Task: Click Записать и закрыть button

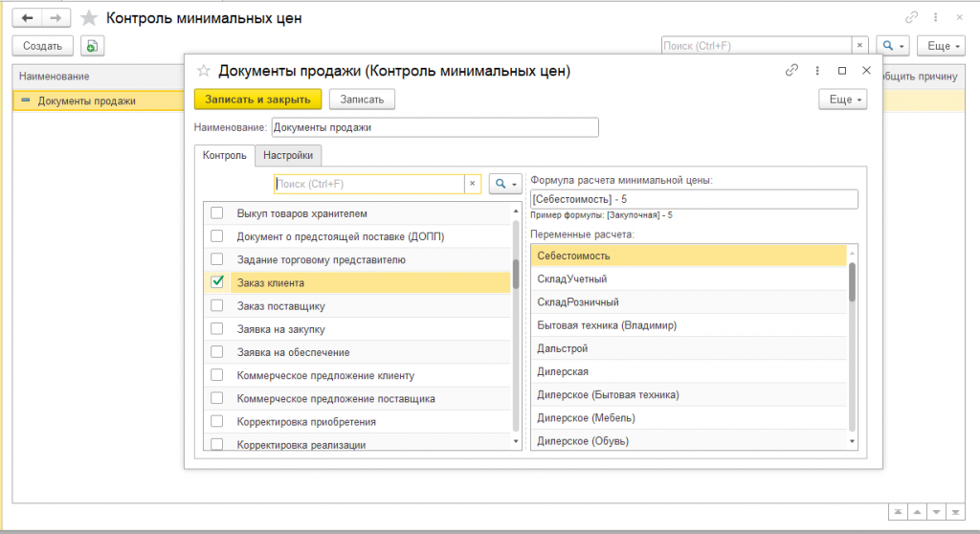Action: 257,100
